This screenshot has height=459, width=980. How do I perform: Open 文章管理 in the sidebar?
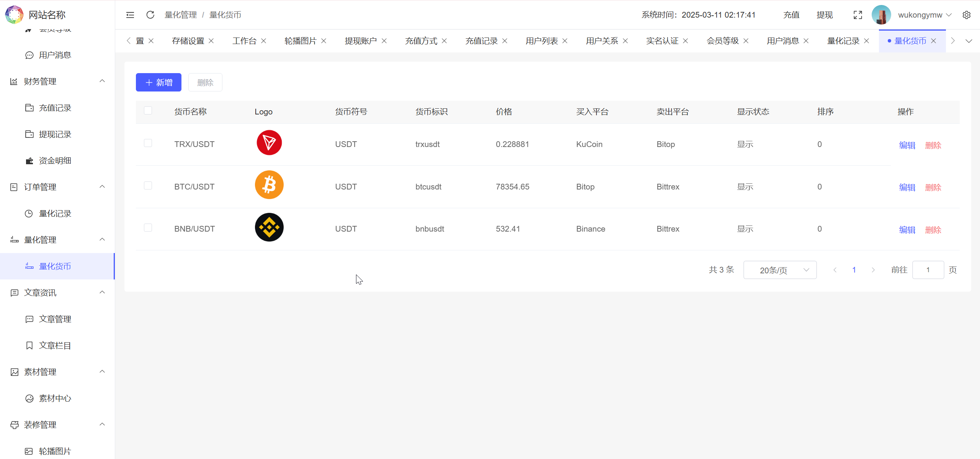point(55,319)
